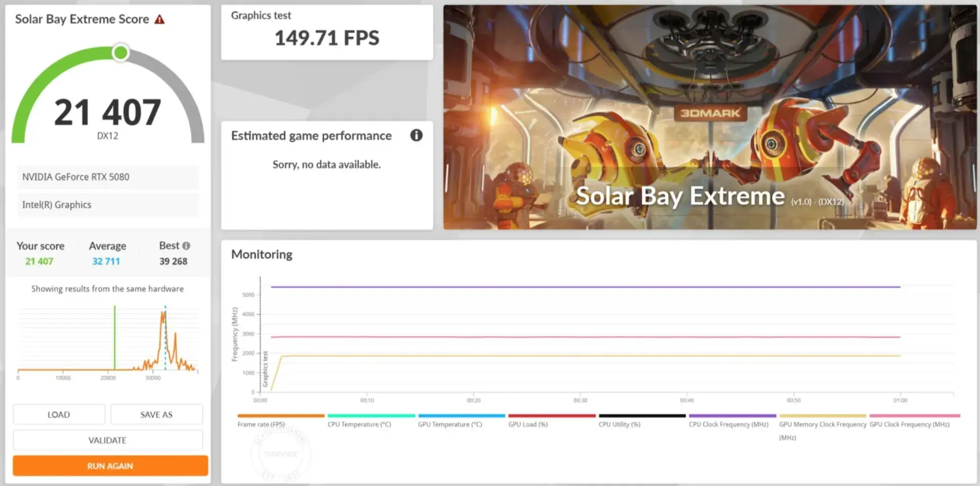Toggle CPU Temperature legend series
The width and height of the screenshot is (980, 486).
[x=359, y=424]
